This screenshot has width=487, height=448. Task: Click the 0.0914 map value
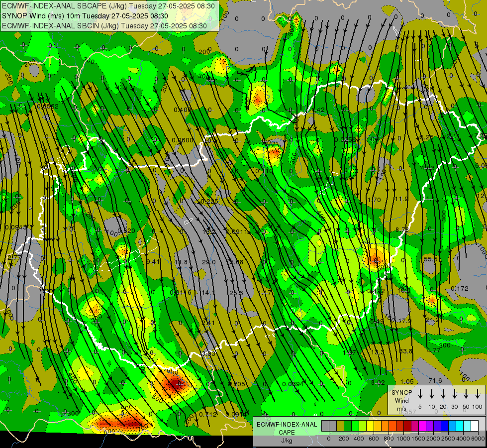pos(236,415)
